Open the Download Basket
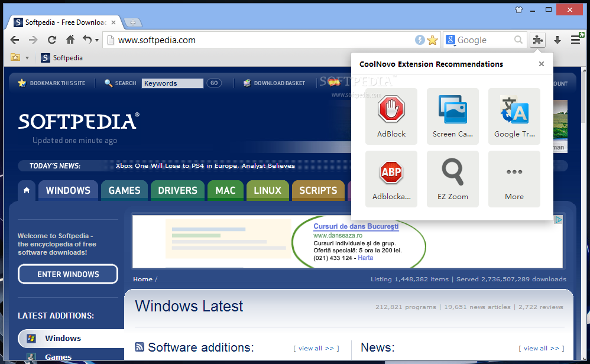 [x=274, y=83]
